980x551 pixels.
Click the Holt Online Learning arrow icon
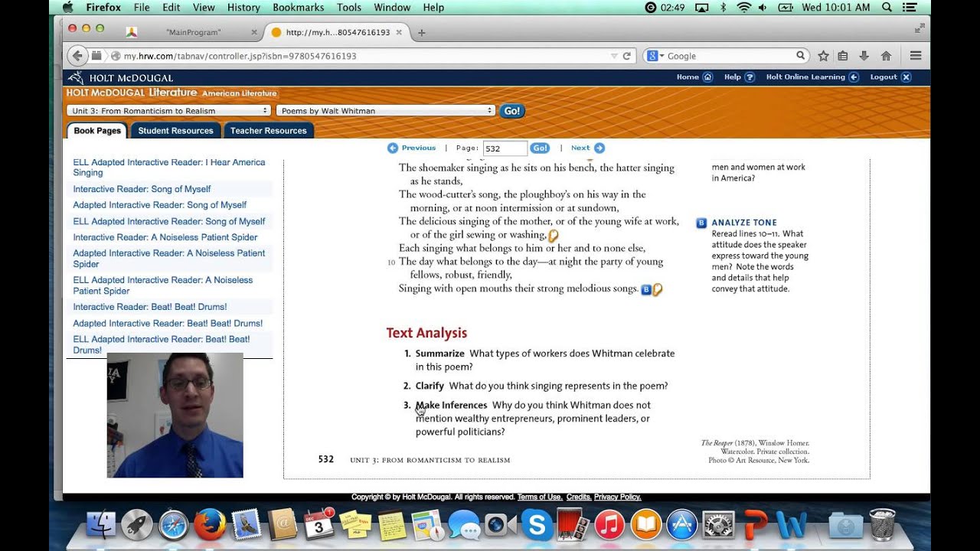[x=854, y=77]
